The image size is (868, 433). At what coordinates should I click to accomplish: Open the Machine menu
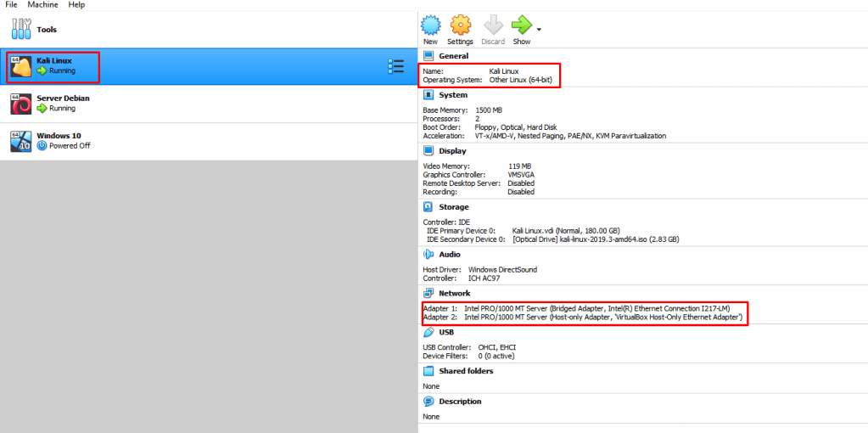click(42, 5)
